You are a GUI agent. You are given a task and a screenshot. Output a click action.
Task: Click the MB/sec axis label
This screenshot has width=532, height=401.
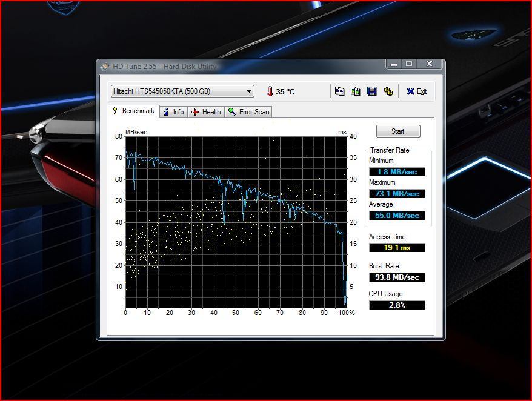point(136,132)
